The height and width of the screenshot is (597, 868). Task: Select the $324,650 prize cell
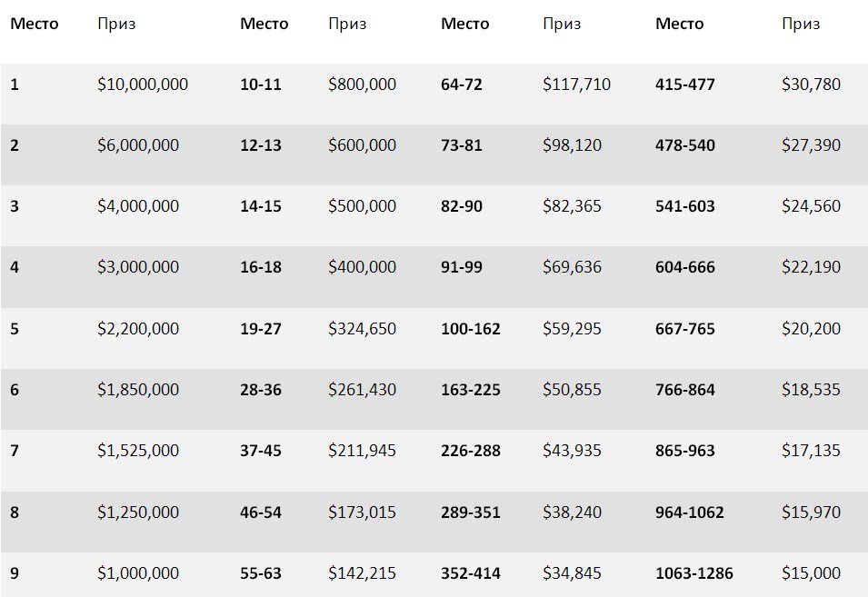[x=362, y=329]
